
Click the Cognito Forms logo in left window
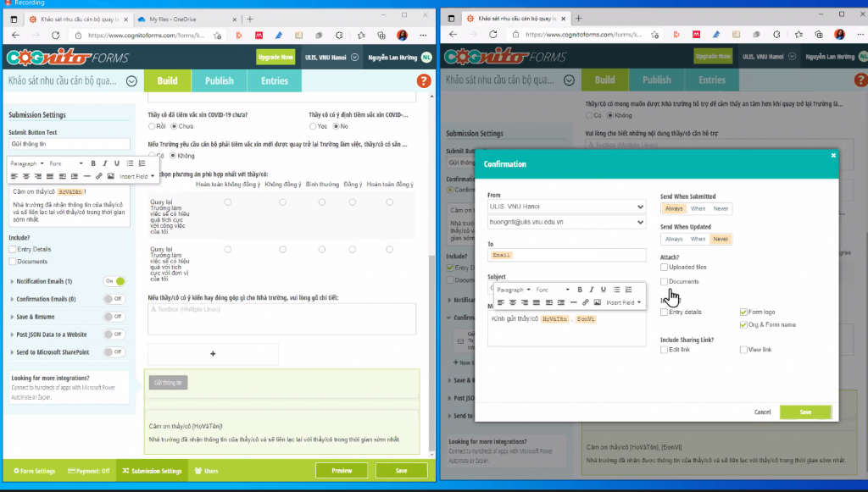[x=68, y=57]
